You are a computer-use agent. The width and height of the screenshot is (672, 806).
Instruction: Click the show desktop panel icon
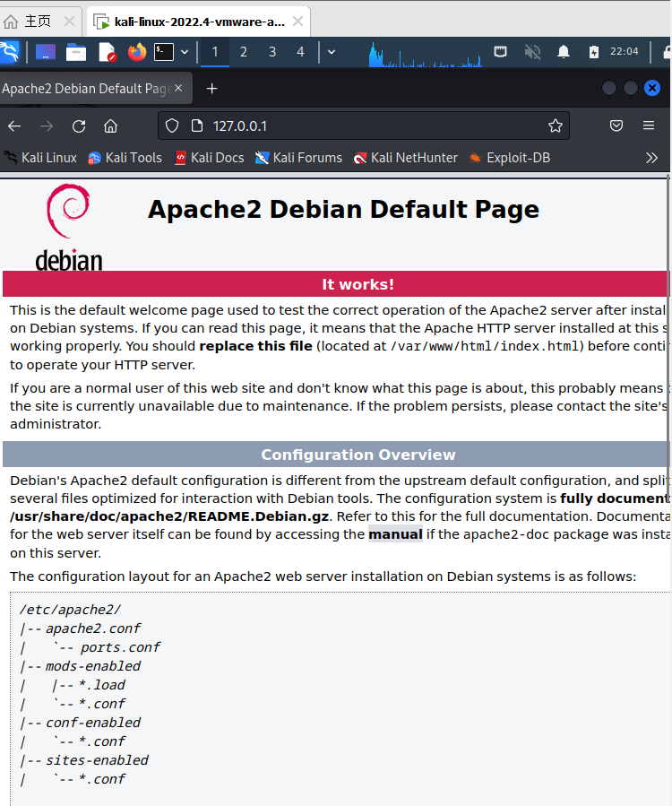click(45, 52)
